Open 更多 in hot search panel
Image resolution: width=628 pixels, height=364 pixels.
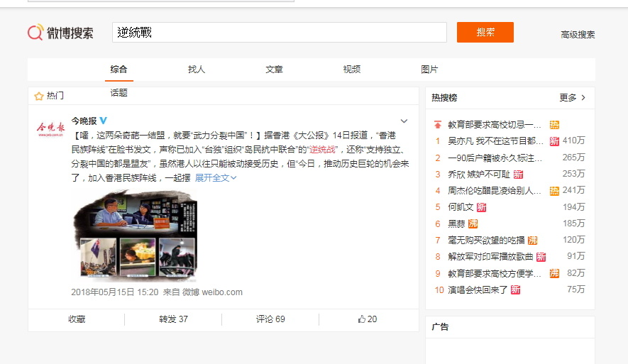coord(568,98)
